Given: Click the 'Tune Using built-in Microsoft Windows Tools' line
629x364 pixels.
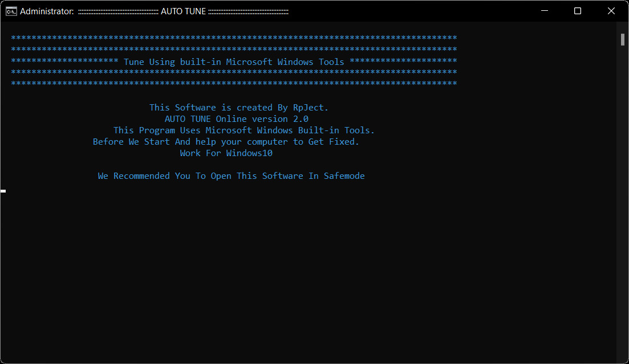Looking at the screenshot, I should [234, 62].
